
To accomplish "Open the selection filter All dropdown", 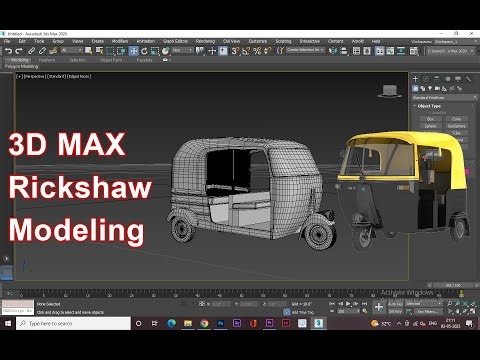I will pyautogui.click(x=71, y=50).
